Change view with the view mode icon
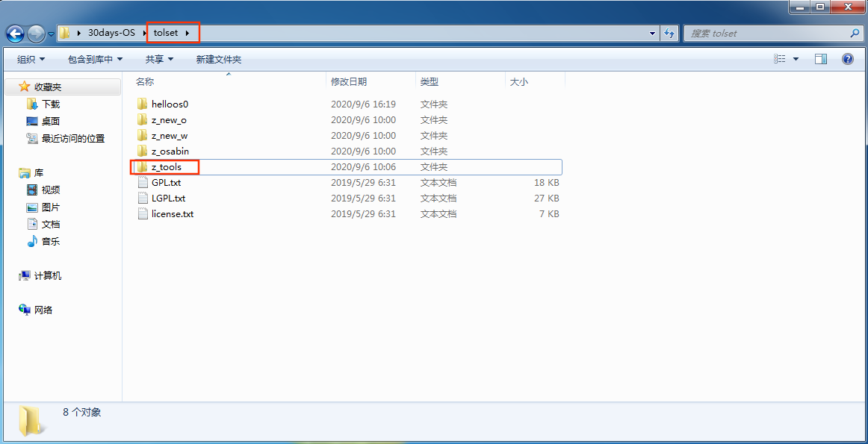 click(x=780, y=59)
